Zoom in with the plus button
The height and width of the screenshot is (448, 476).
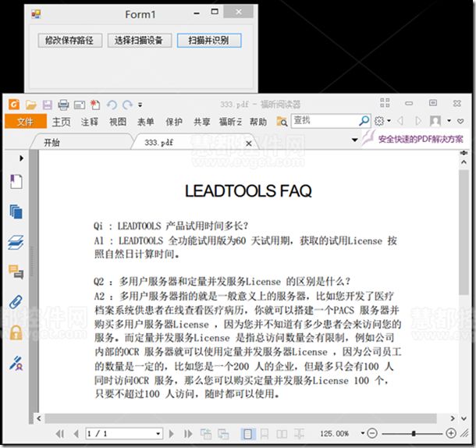coord(451,433)
